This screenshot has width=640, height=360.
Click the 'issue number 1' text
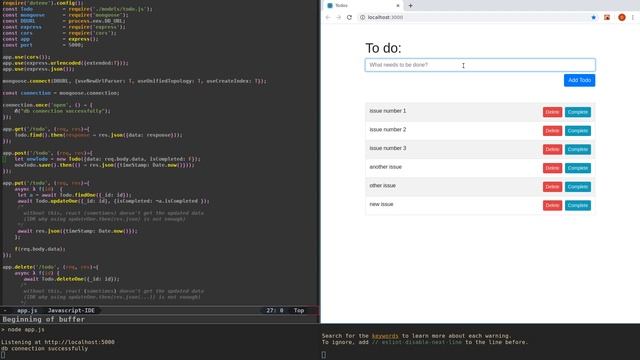(388, 111)
